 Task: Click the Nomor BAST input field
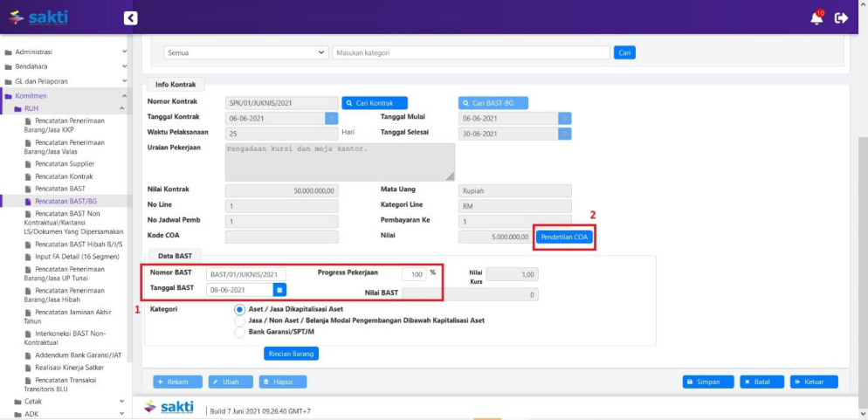pos(246,274)
